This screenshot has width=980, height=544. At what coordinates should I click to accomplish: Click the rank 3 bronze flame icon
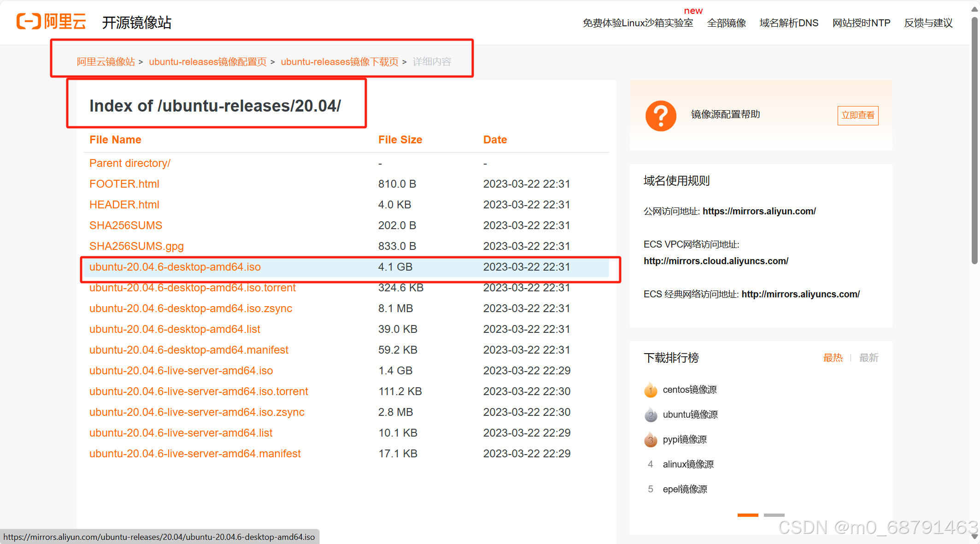[650, 440]
